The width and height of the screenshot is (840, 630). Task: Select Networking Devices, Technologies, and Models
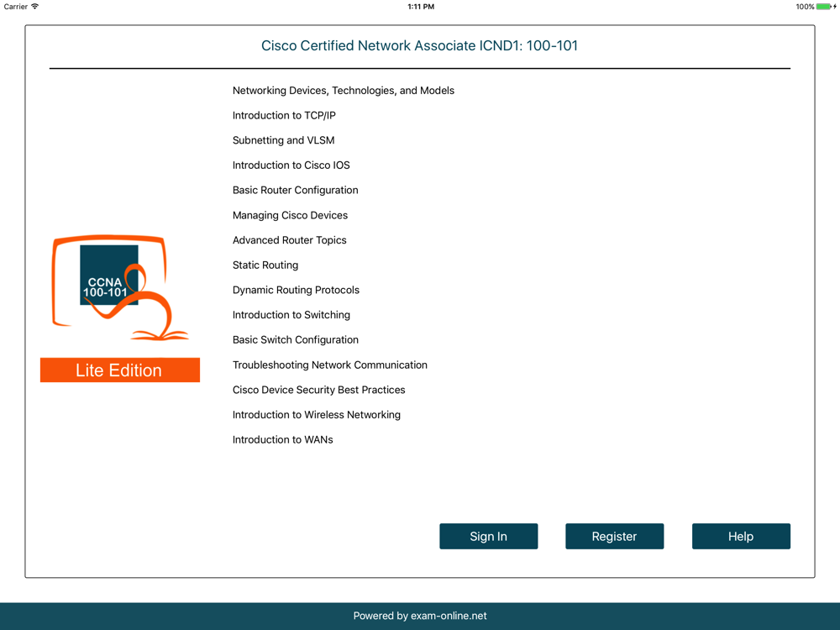click(344, 91)
